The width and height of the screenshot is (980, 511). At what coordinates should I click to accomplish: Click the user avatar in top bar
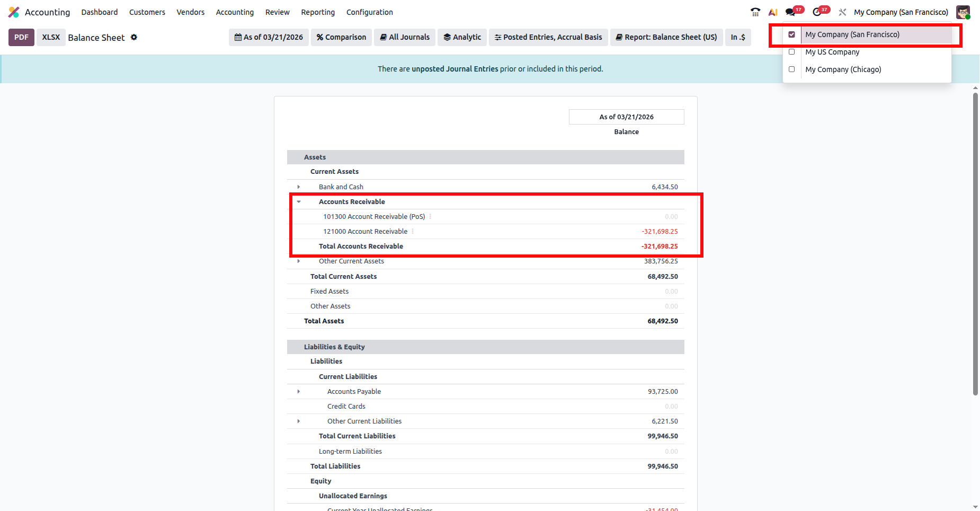tap(963, 12)
